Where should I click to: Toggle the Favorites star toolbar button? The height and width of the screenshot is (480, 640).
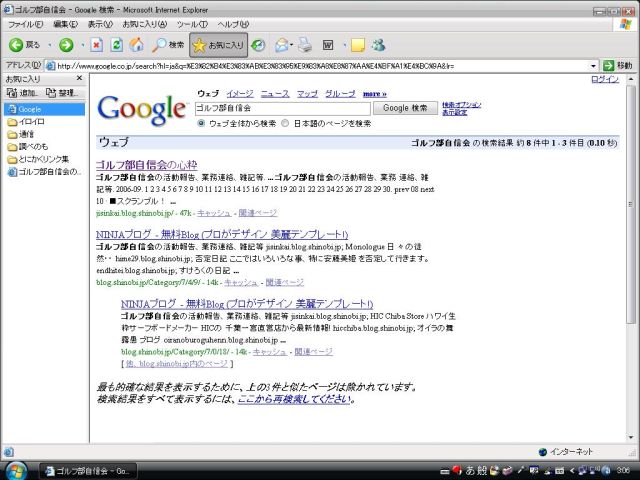coord(218,45)
